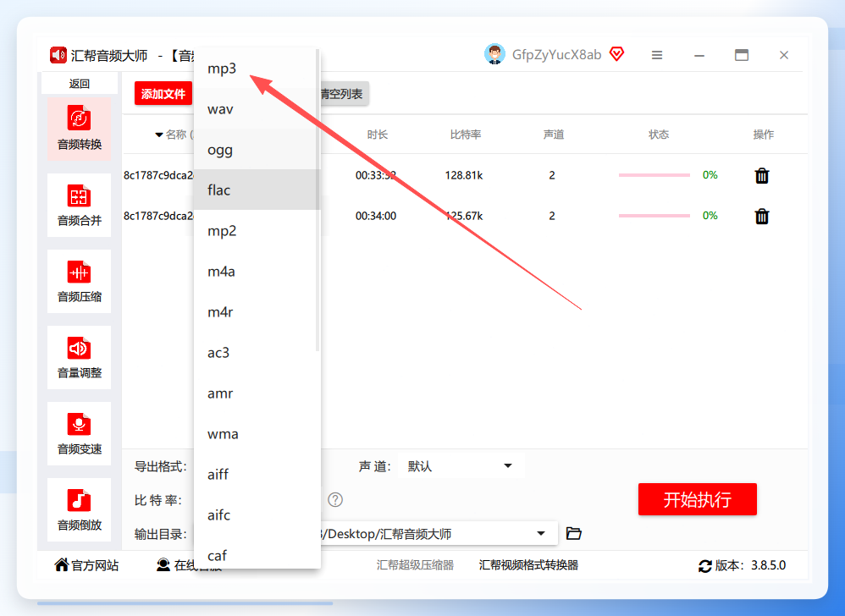The image size is (845, 616).
Task: Open the 声道 channel dropdown
Action: (x=461, y=465)
